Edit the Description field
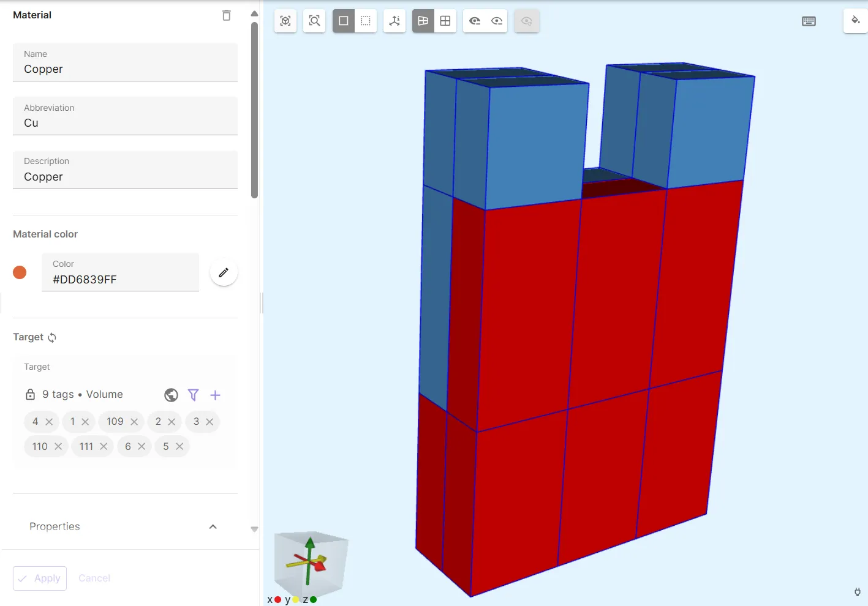868x606 pixels. point(125,170)
